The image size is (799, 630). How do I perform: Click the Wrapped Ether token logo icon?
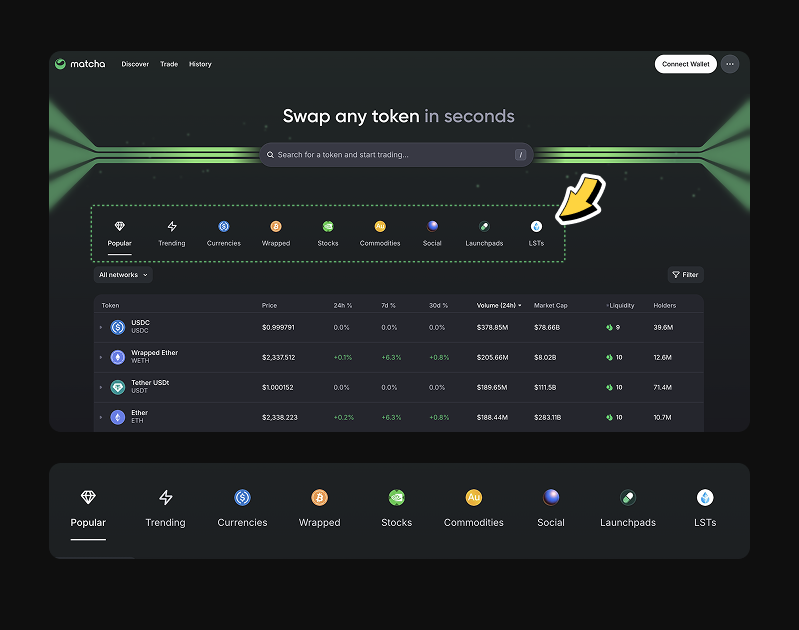tap(118, 357)
